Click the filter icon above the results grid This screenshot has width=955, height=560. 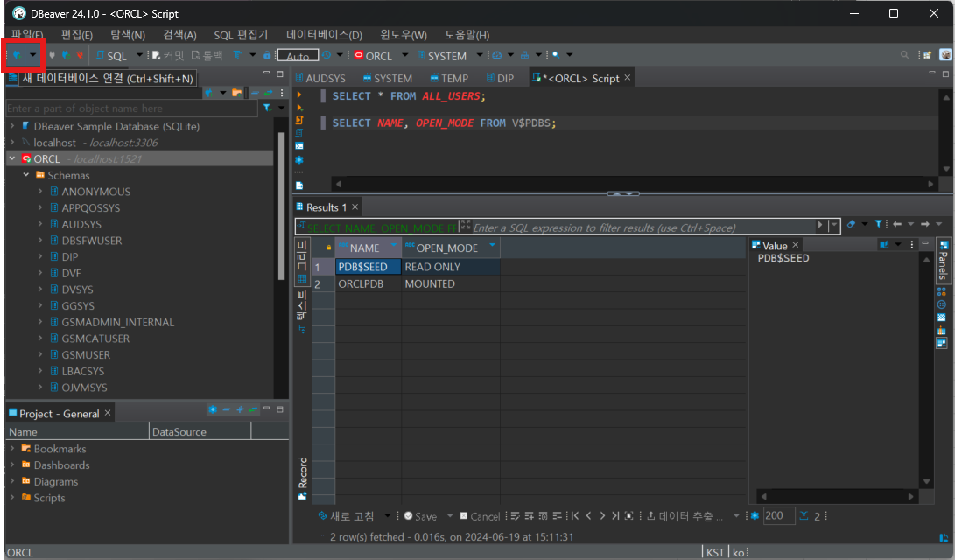pos(879,224)
